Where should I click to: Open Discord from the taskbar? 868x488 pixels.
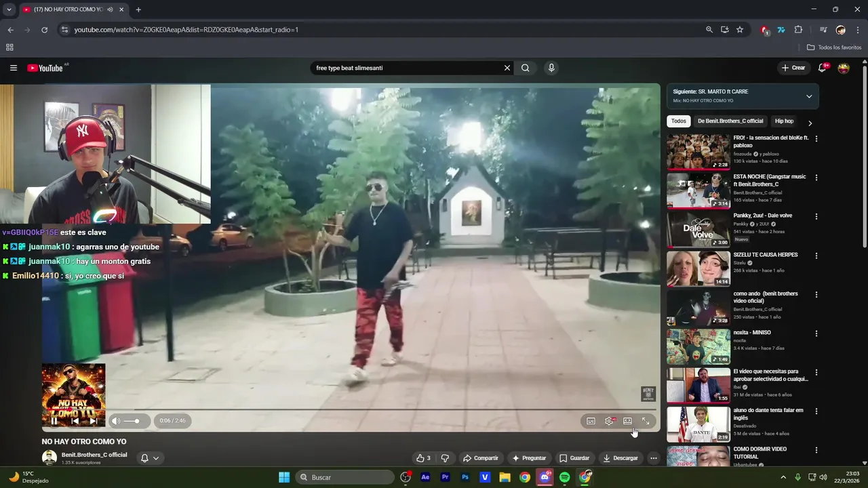[545, 477]
